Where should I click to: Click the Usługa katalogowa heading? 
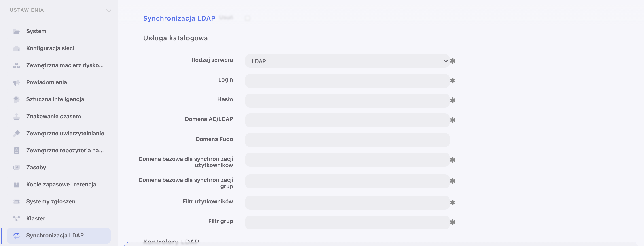point(176,38)
